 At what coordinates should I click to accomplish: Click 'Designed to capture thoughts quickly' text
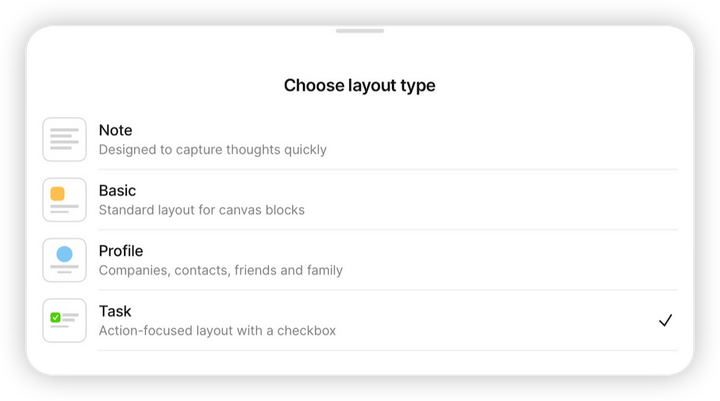coord(212,150)
